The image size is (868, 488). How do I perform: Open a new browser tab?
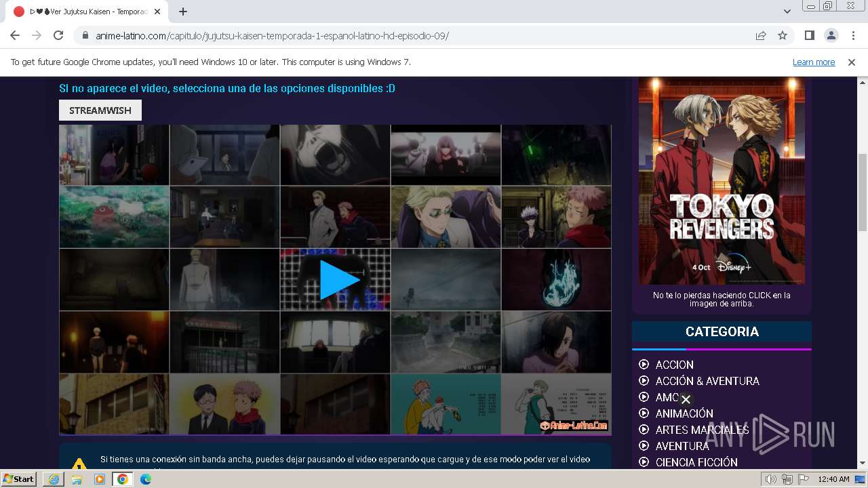pyautogui.click(x=183, y=12)
